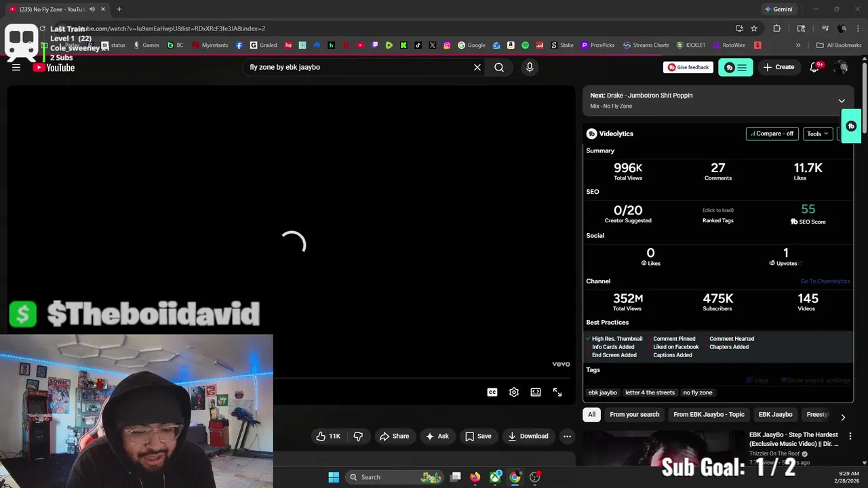Switch to theater mode
Screen dimensions: 868x488
[x=536, y=392]
